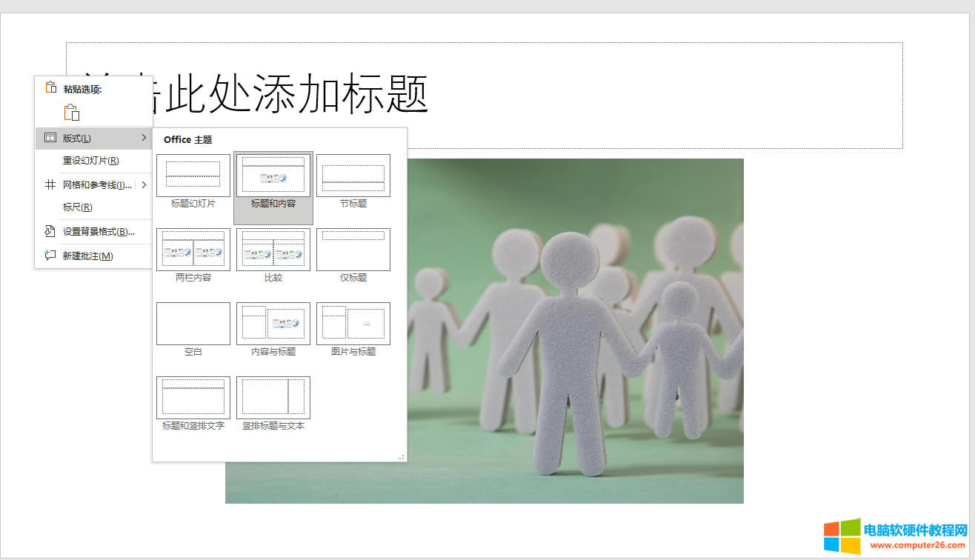Screen dimensions: 975x560
Task: Open 设置背景格式 from the context menu
Action: click(98, 231)
